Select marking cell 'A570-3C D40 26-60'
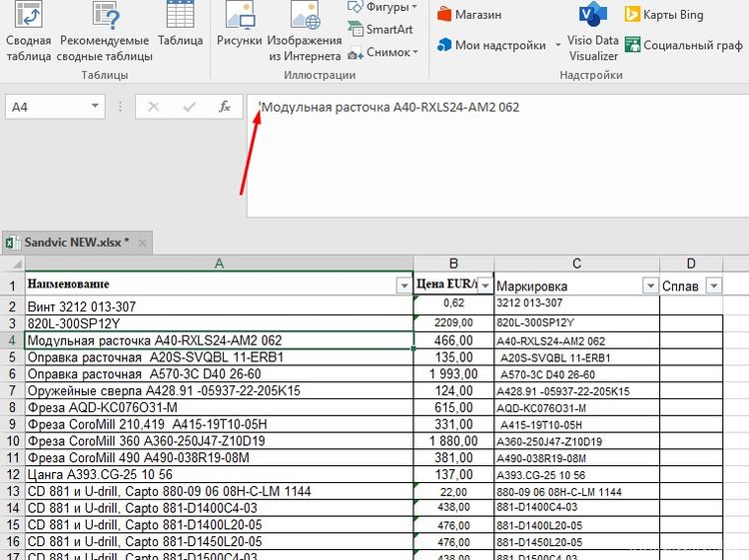Screen dimensions: 749x560 click(x=576, y=373)
